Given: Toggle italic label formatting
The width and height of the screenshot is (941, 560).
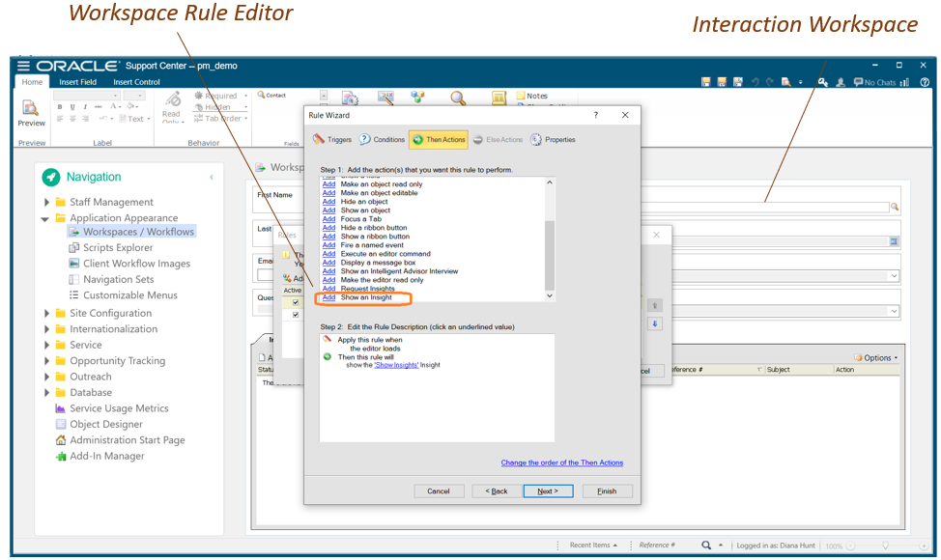Looking at the screenshot, I should (x=85, y=107).
